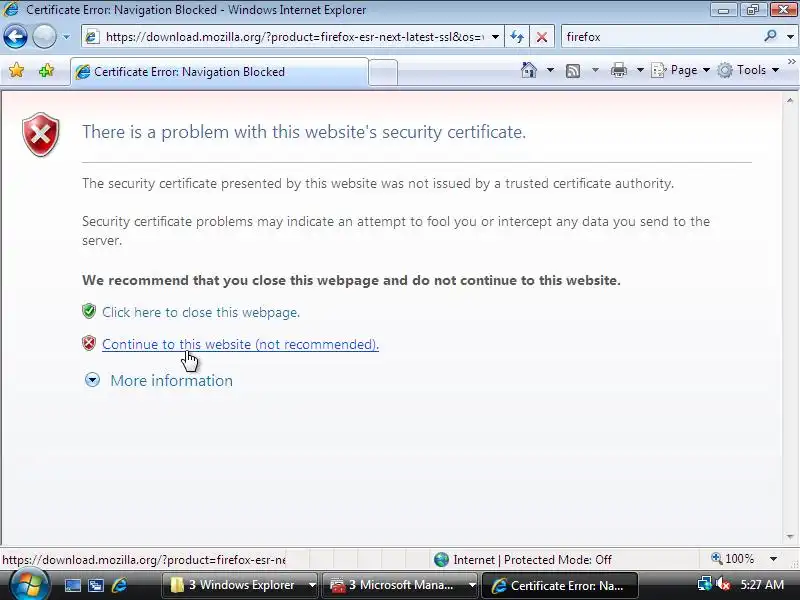This screenshot has height=600, width=800.
Task: Open the zoom level dropdown arrow
Action: pos(773,559)
